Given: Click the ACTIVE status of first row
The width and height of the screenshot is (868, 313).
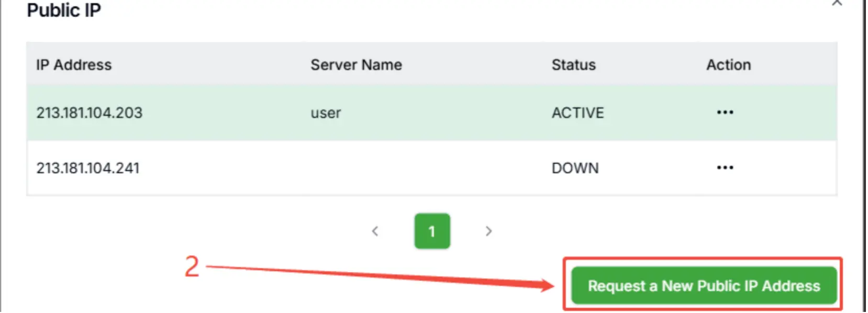Looking at the screenshot, I should coord(577,113).
